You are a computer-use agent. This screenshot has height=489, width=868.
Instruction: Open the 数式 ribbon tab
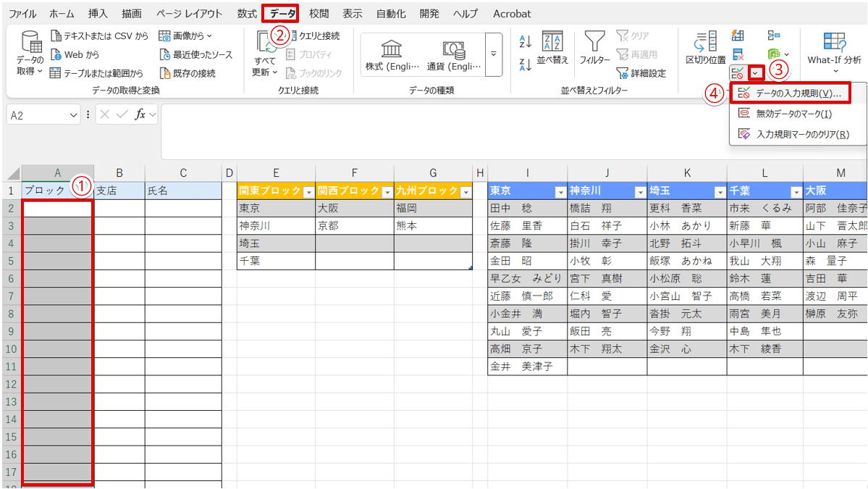click(246, 14)
